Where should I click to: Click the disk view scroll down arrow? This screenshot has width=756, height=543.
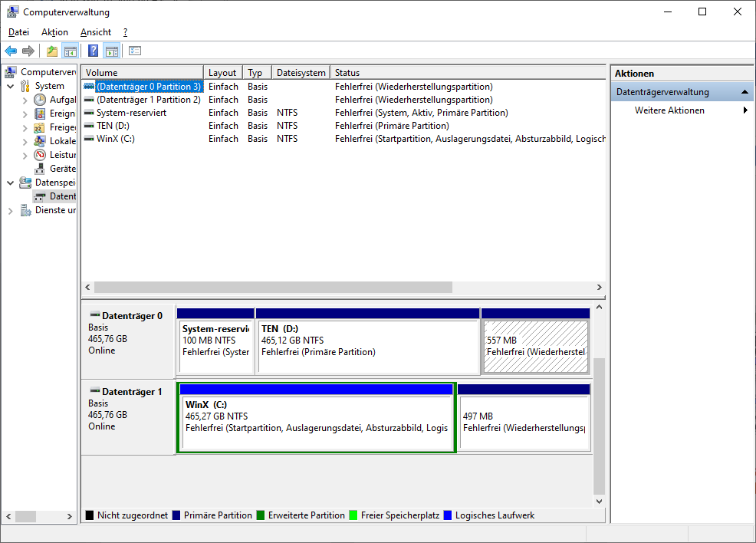pos(599,501)
